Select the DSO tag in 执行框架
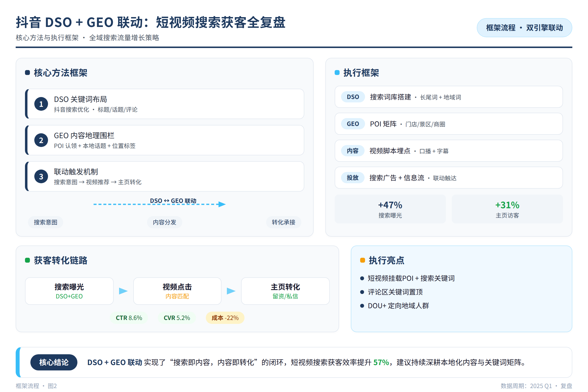 coord(353,97)
